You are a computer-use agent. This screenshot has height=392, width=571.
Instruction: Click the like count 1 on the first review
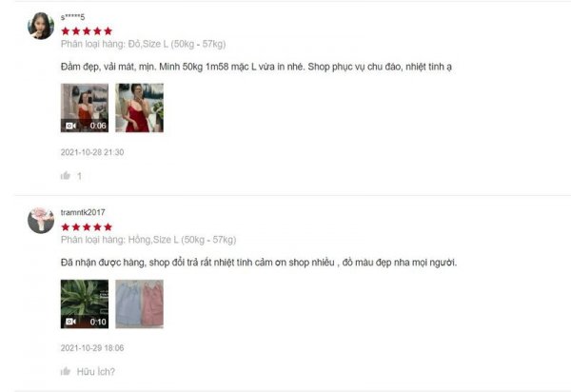[79, 176]
